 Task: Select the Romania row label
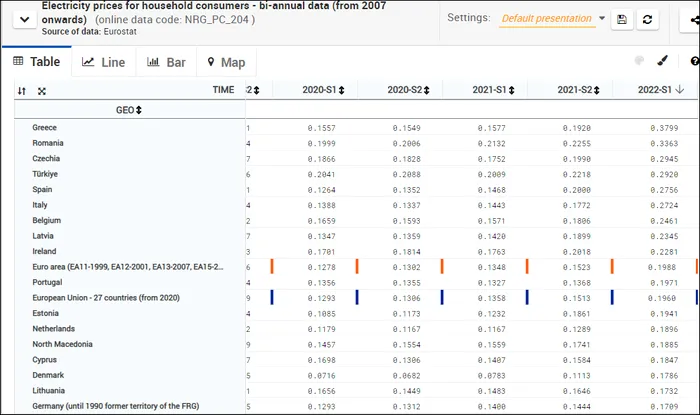(x=48, y=143)
